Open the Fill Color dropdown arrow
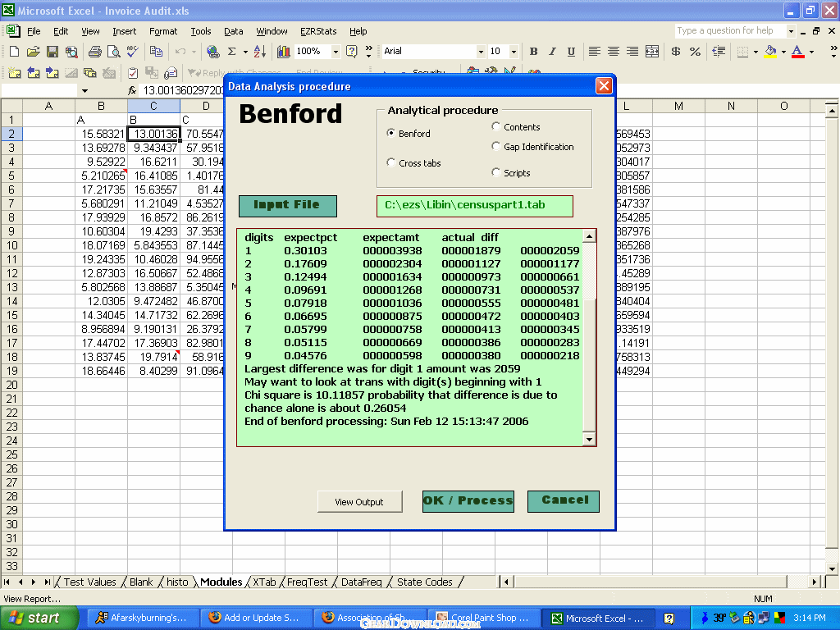This screenshot has height=630, width=840. pos(783,52)
